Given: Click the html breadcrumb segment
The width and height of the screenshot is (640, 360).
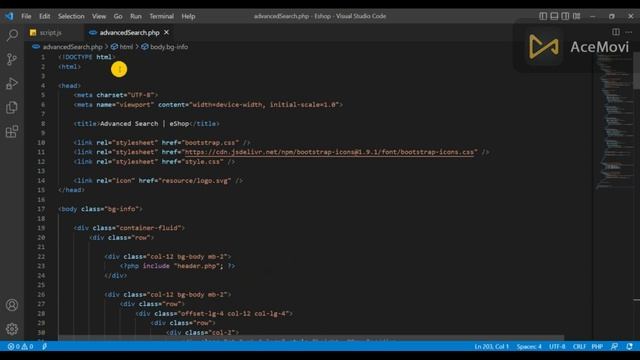Looking at the screenshot, I should click(126, 47).
